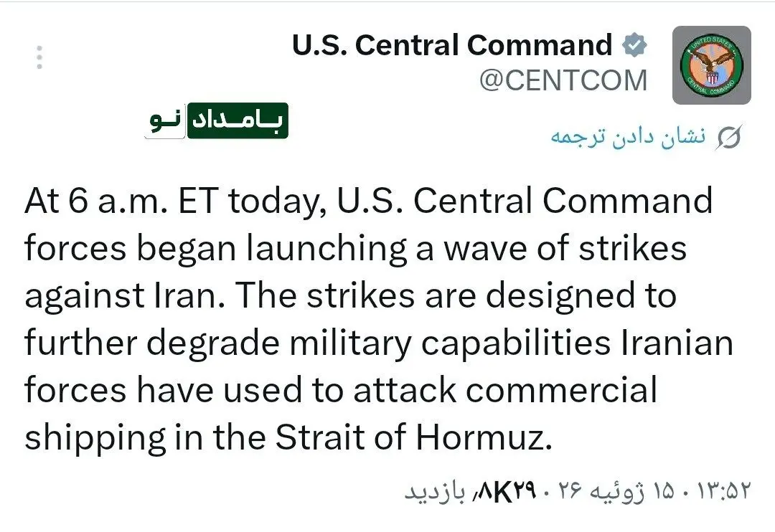Click the words 'Strait of Hormuz' in tweet
This screenshot has height=532, width=775.
[x=413, y=437]
